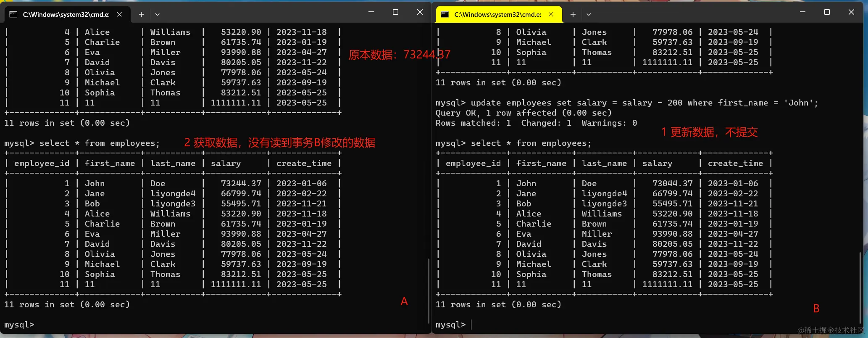The image size is (868, 338).
Task: Close the right terminal window
Action: point(851,12)
